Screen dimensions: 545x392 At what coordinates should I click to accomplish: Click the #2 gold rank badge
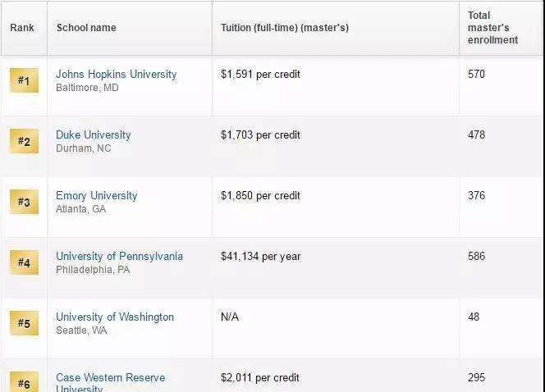24,141
